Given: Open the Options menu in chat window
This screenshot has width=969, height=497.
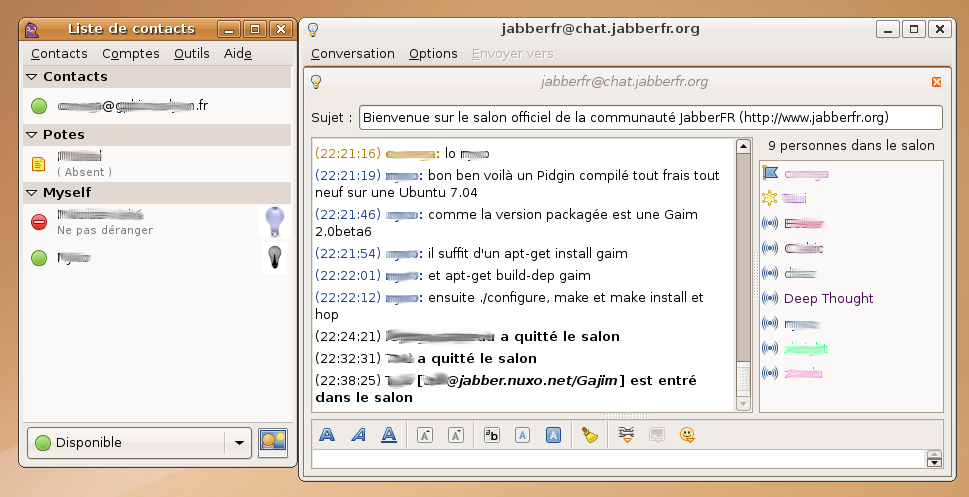Looking at the screenshot, I should tap(433, 54).
